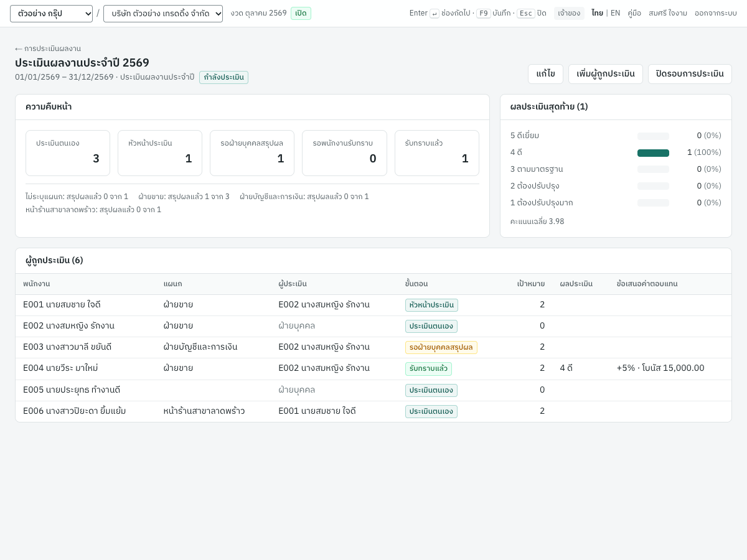Select ไทย language option
Image resolution: width=747 pixels, height=560 pixels.
(597, 13)
